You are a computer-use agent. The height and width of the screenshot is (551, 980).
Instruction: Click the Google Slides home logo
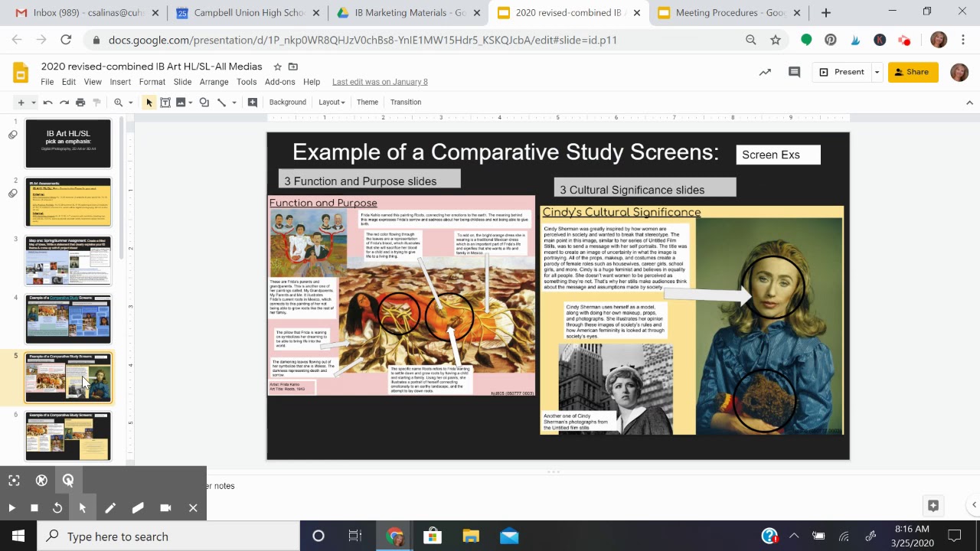[21, 73]
